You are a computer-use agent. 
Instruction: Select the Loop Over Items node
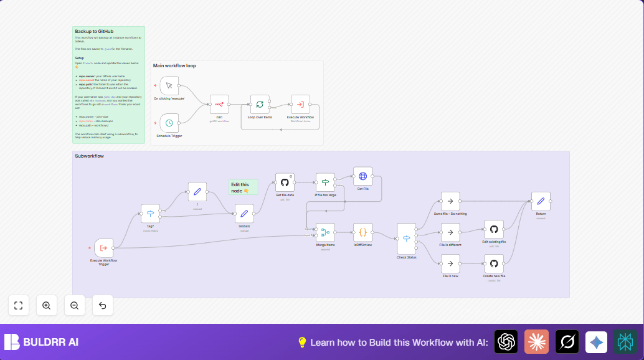coord(260,104)
